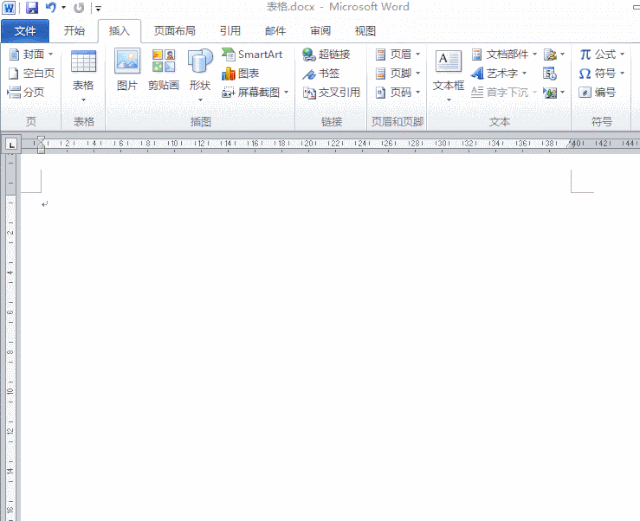Click the first-line indent marker on ruler
Screen dimensions: 640x521
tap(41, 139)
